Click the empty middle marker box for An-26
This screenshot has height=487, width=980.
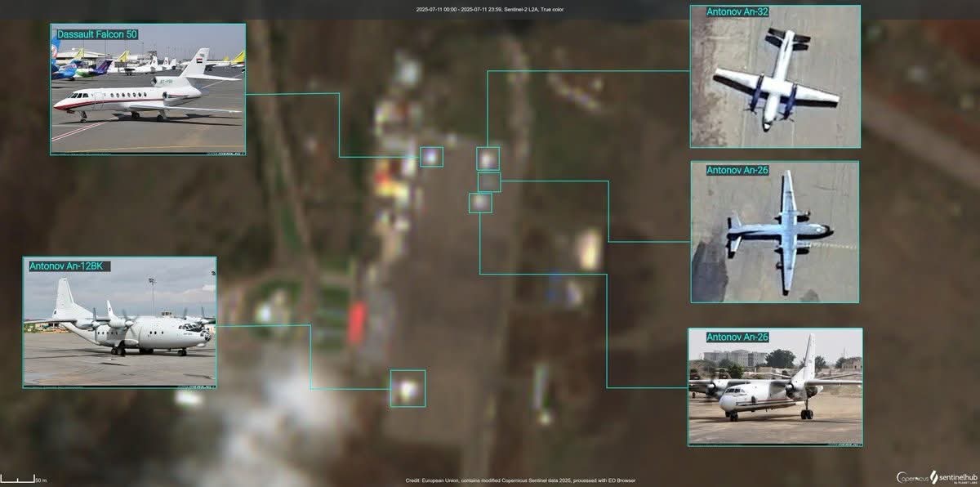point(489,181)
